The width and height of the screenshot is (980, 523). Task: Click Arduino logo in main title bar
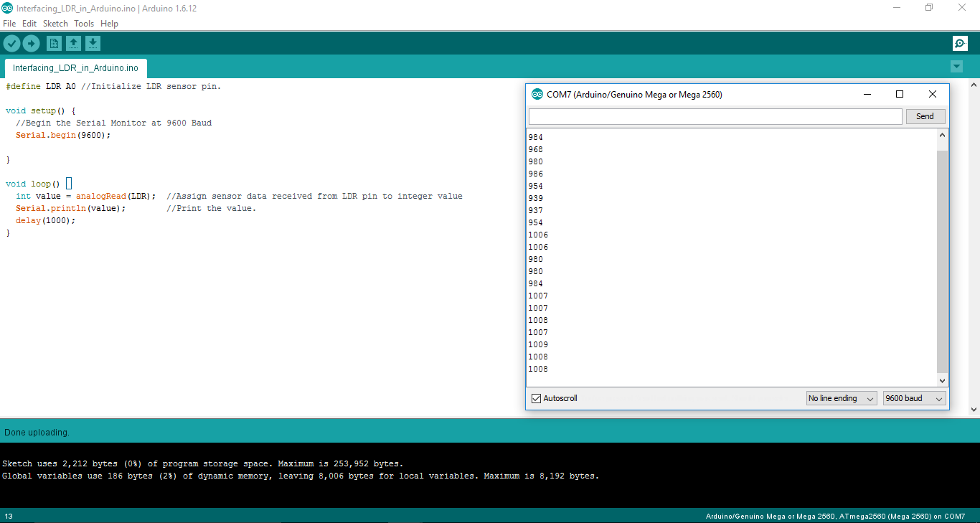[7, 8]
